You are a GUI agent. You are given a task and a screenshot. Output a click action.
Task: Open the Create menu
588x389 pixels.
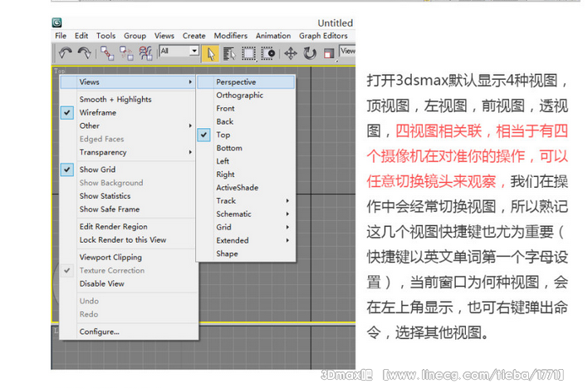point(194,36)
